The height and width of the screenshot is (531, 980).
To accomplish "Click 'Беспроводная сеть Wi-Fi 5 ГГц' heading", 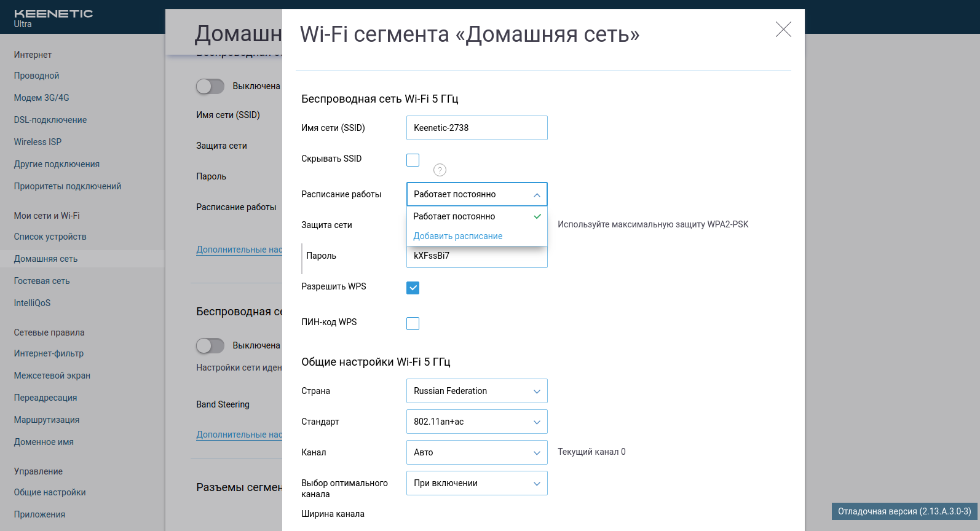I will click(x=380, y=99).
